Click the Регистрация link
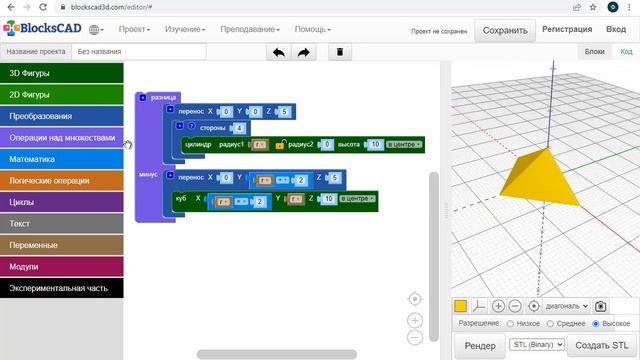The height and width of the screenshot is (360, 640). point(567,29)
